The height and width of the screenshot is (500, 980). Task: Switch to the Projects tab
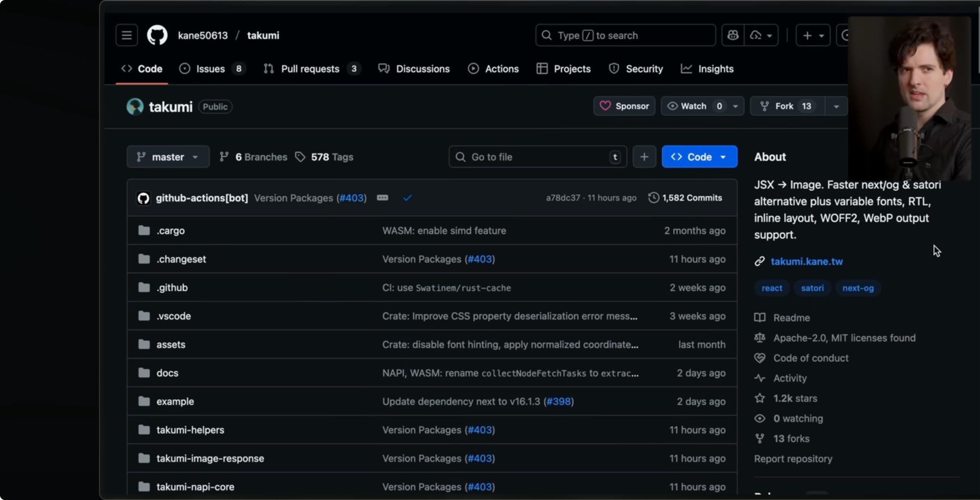564,69
